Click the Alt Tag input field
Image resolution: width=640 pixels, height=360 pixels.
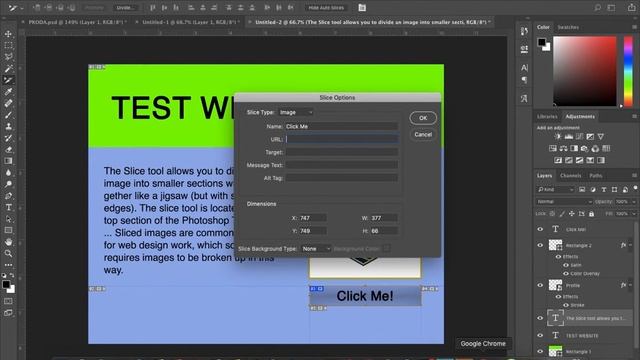(342, 178)
